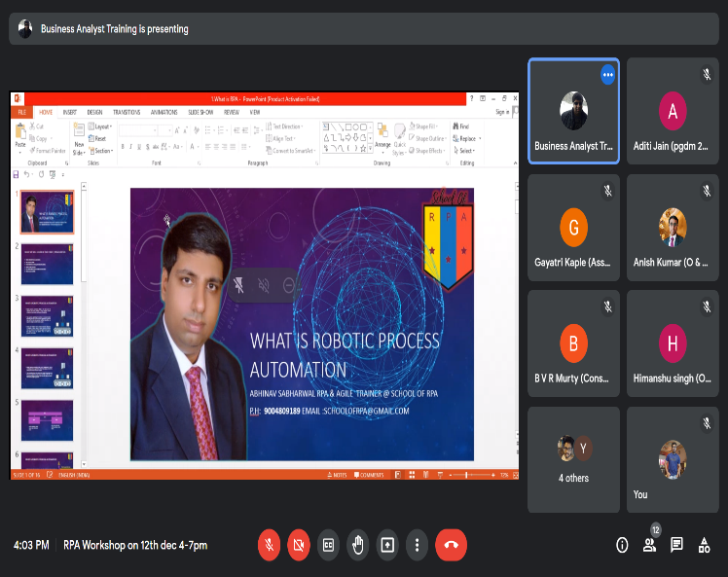Expand the Section dropdown

[101, 151]
